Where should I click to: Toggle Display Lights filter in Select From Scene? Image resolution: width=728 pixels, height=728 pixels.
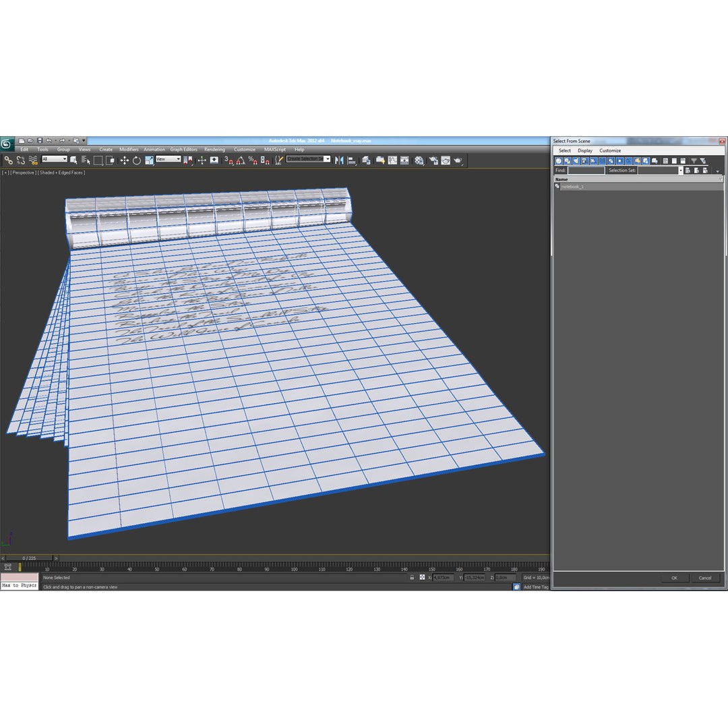(x=576, y=160)
